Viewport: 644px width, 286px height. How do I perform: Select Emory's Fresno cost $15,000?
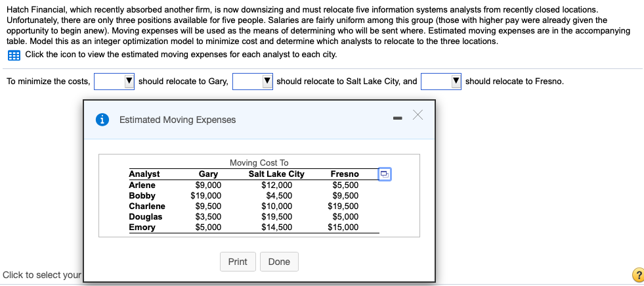click(x=343, y=227)
